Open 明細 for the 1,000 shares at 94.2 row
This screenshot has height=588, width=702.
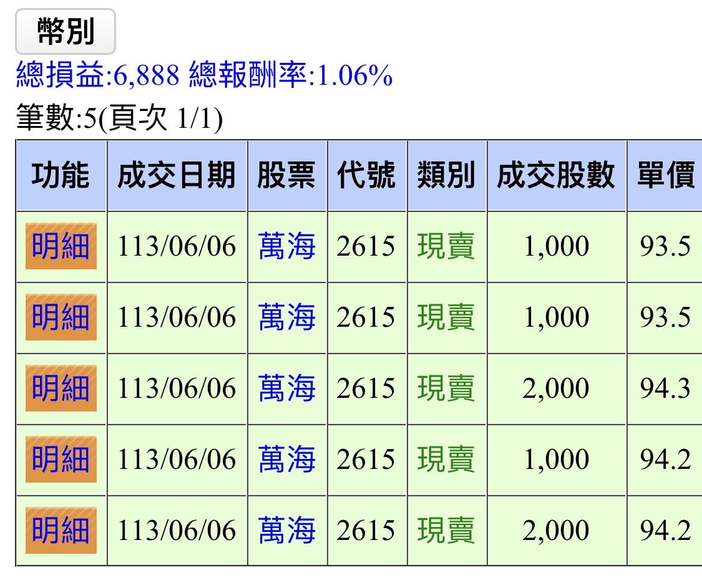61,459
